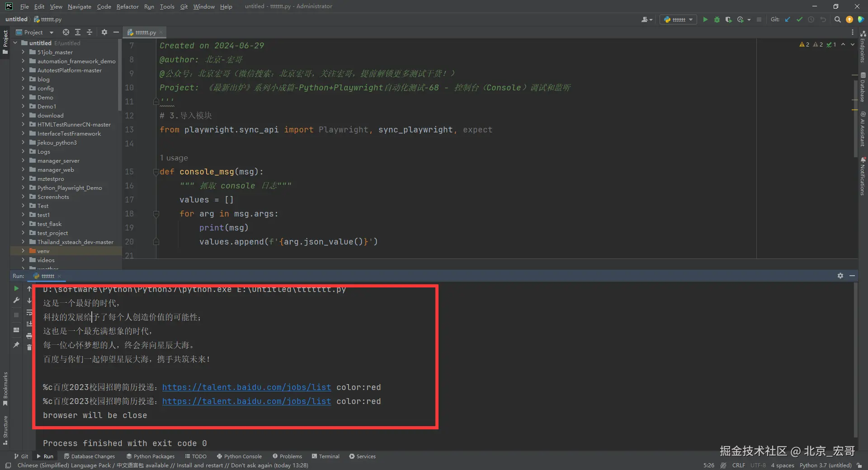This screenshot has height=470, width=868.
Task: Clear Run console with trash icon
Action: tap(29, 347)
